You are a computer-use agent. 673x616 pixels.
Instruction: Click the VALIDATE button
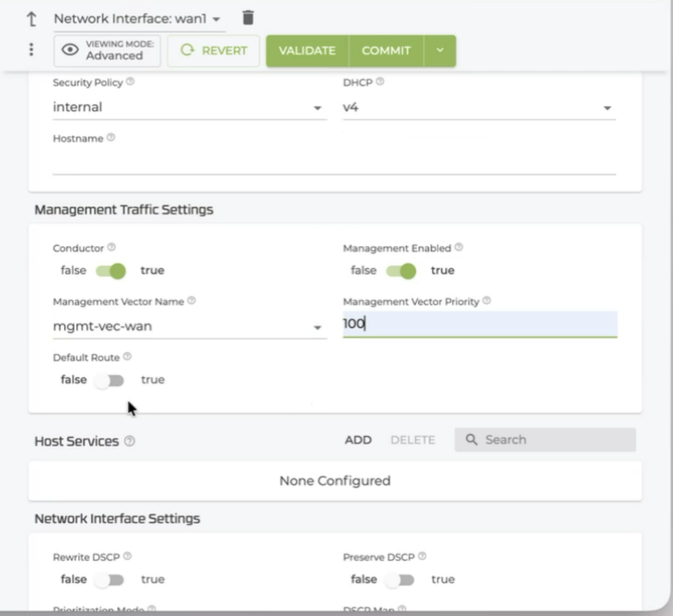point(308,51)
